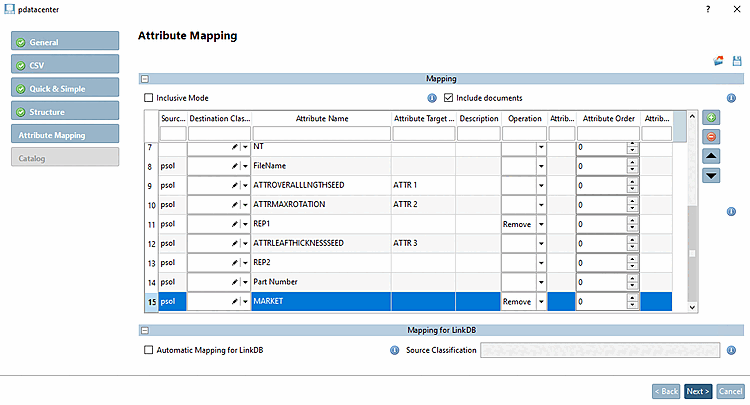Click the help question mark in title bar
The image size is (750, 405).
708,9
